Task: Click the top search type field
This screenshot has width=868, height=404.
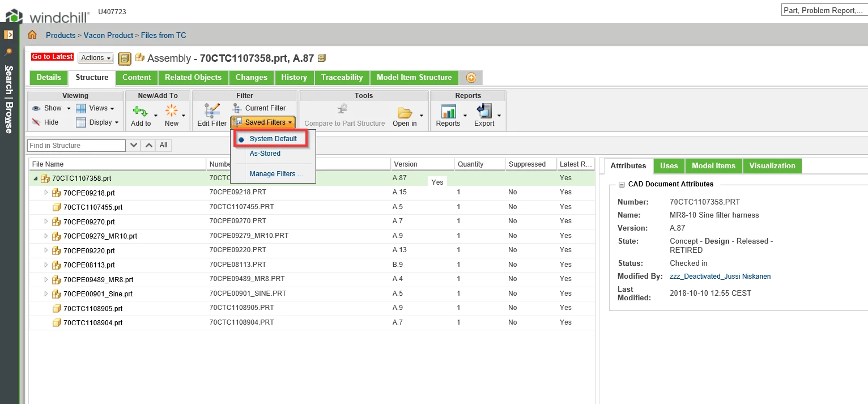Action: coord(824,10)
